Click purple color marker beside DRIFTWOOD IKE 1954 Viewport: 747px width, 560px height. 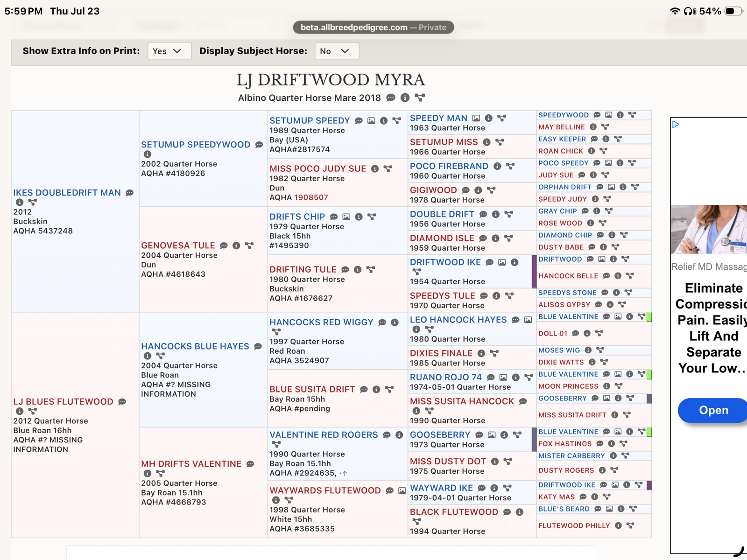(534, 272)
